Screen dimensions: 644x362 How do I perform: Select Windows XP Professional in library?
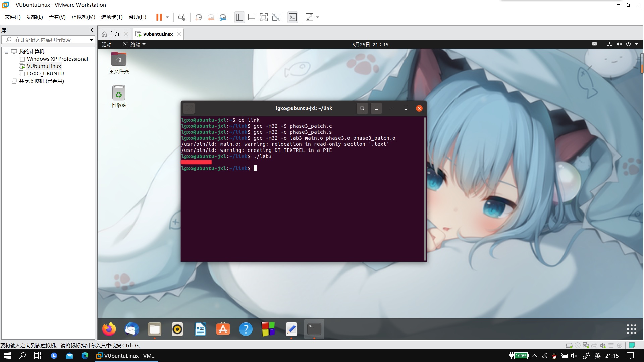[x=57, y=59]
